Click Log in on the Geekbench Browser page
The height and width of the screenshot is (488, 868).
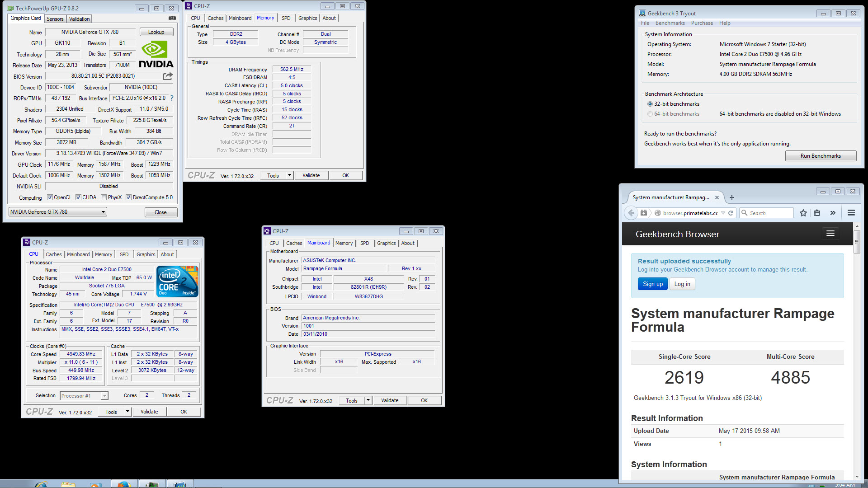click(x=682, y=284)
